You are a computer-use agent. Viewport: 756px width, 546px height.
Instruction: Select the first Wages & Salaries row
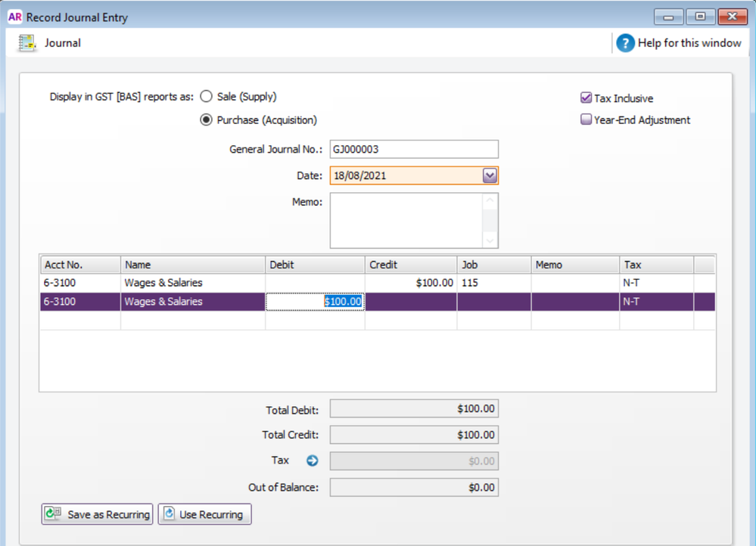click(163, 283)
